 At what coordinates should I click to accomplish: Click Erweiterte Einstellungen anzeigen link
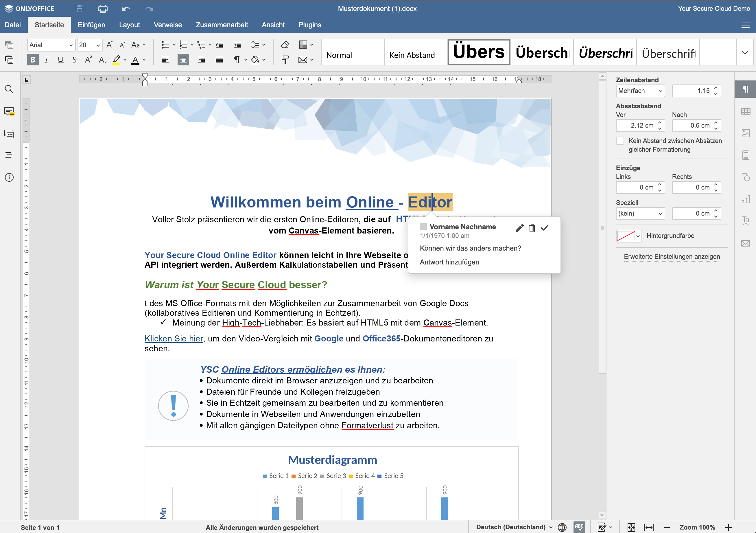[x=672, y=256]
